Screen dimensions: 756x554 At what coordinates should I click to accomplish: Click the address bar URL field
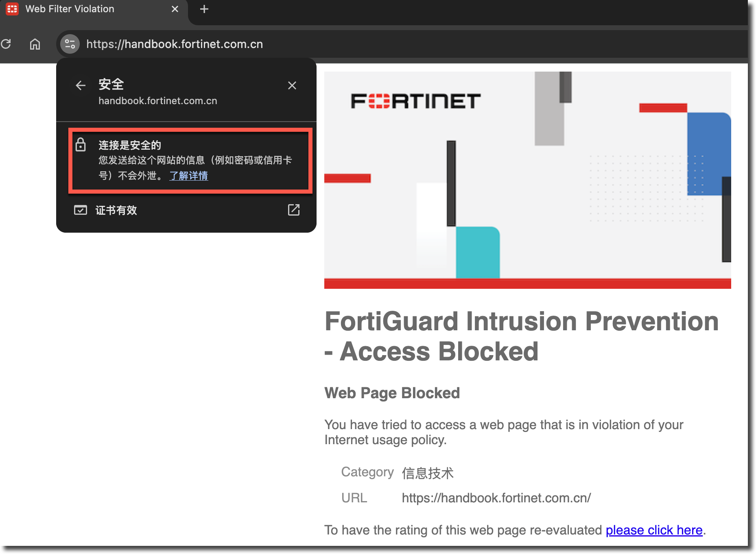175,44
